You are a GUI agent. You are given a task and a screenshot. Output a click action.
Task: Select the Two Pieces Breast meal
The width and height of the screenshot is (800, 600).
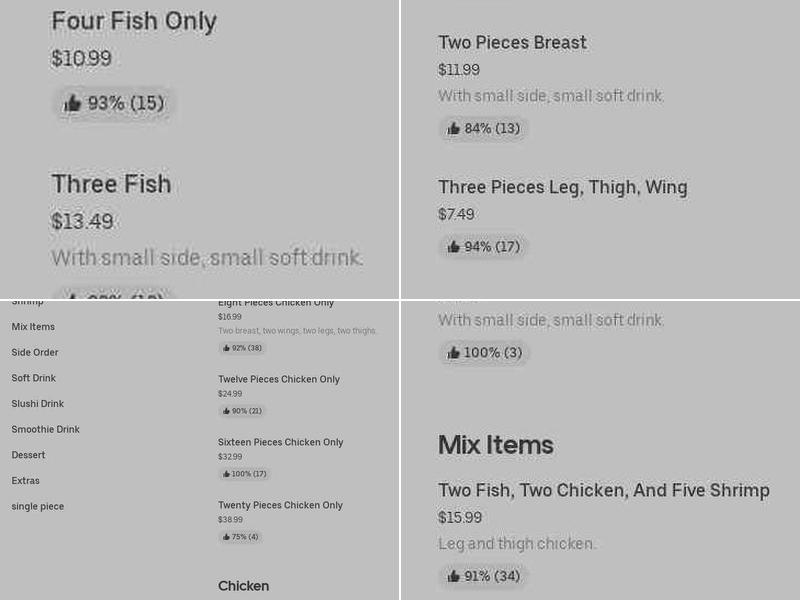pyautogui.click(x=512, y=43)
